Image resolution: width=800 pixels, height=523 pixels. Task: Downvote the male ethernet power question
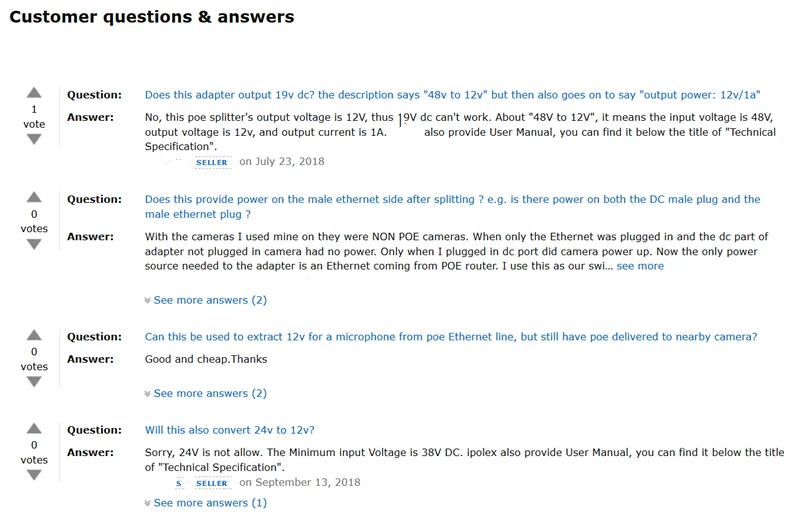[x=34, y=245]
